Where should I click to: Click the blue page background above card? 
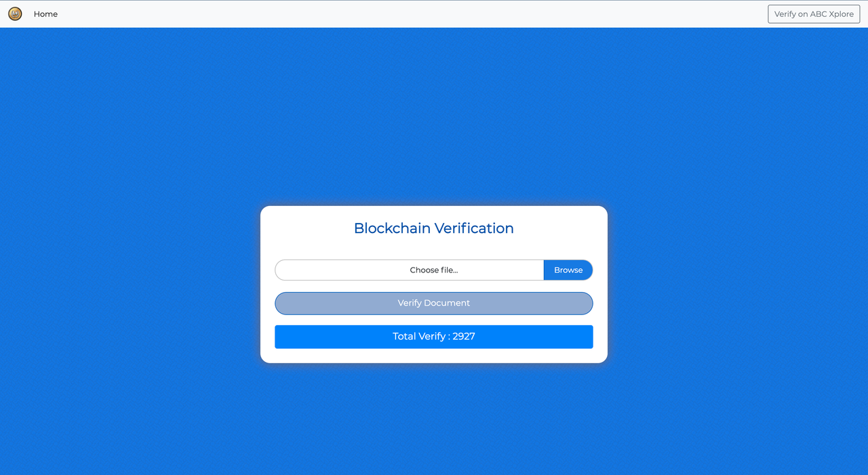pyautogui.click(x=434, y=115)
